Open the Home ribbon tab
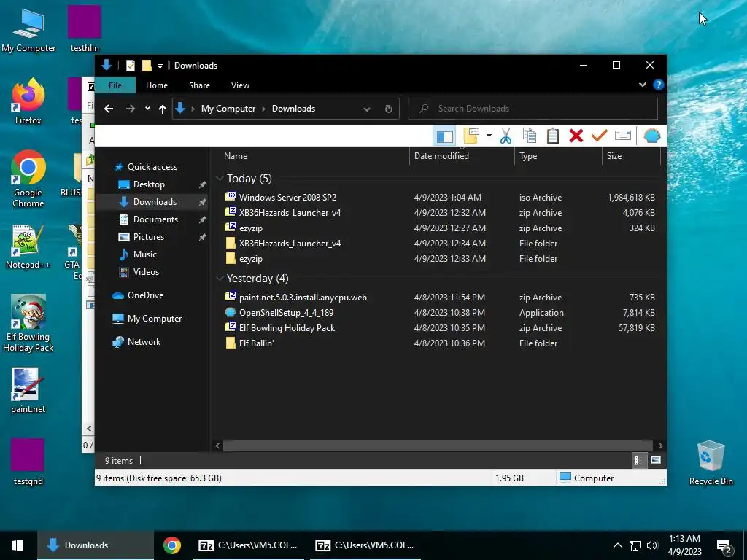Image resolution: width=747 pixels, height=560 pixels. [157, 85]
